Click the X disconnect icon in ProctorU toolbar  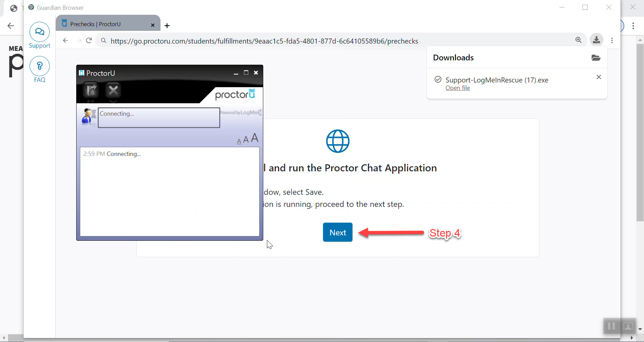(x=113, y=90)
